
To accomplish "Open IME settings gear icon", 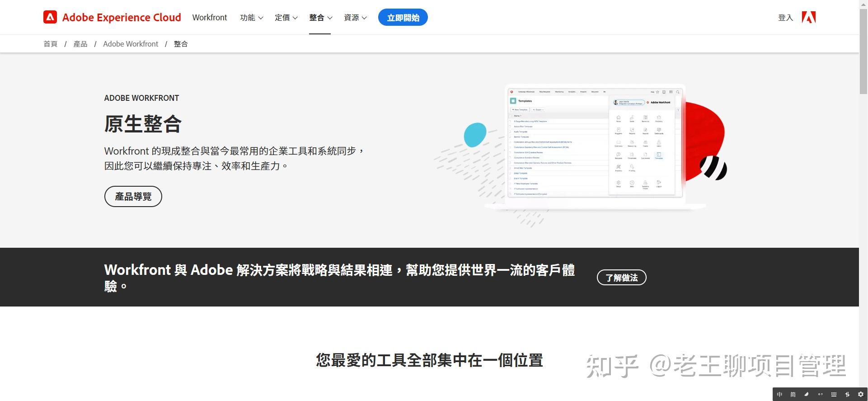I will 860,394.
